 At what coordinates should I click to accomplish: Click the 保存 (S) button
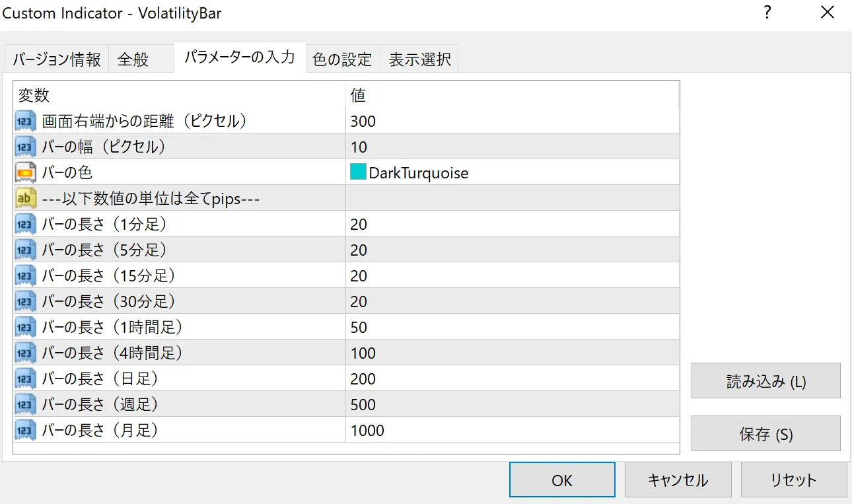pyautogui.click(x=765, y=434)
